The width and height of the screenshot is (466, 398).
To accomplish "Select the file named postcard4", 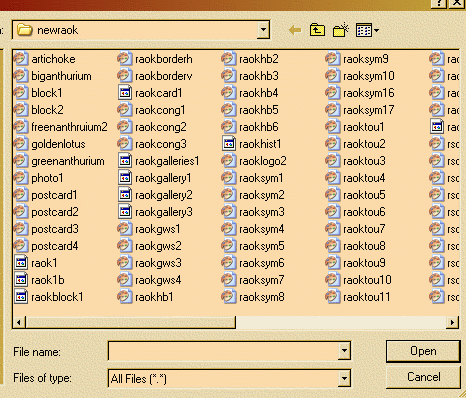I will [x=55, y=246].
